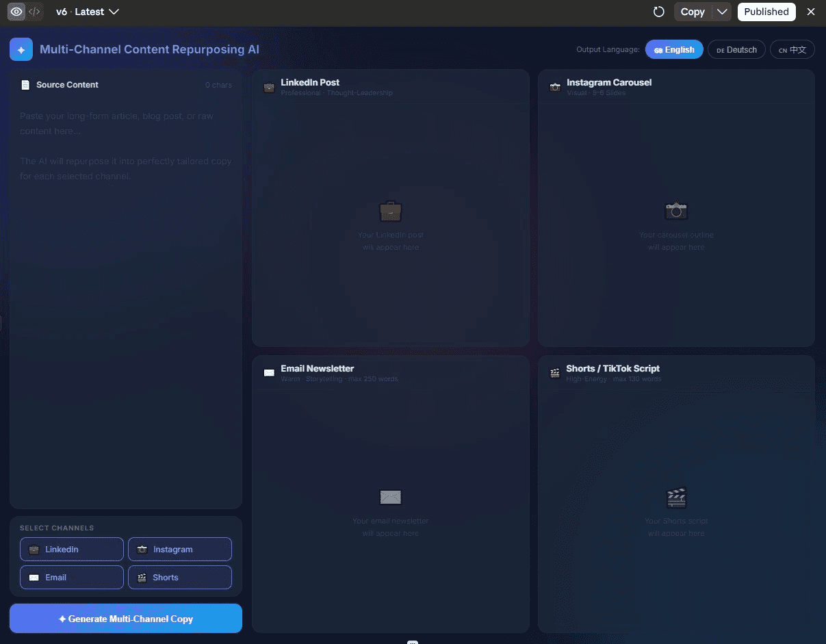Toggle the Shorts channel
The height and width of the screenshot is (644, 826).
pyautogui.click(x=180, y=577)
